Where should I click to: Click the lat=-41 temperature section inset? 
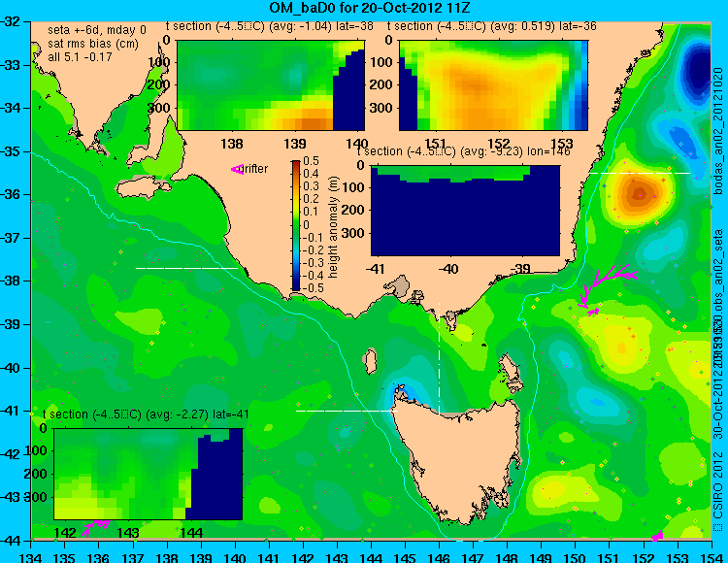[x=149, y=474]
